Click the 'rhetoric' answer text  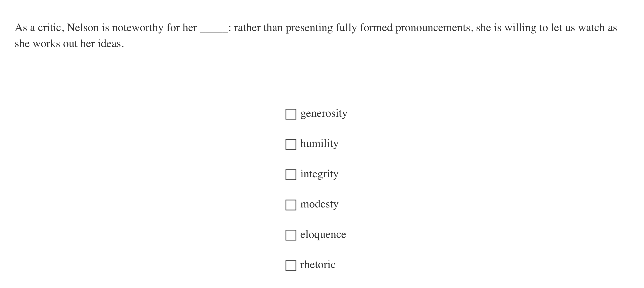[x=318, y=265]
